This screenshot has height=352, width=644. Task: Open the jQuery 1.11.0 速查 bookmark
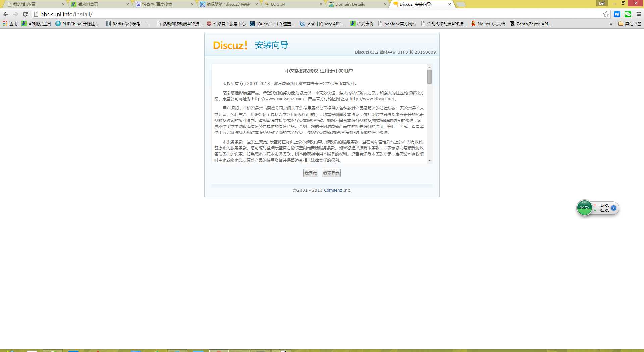click(272, 24)
